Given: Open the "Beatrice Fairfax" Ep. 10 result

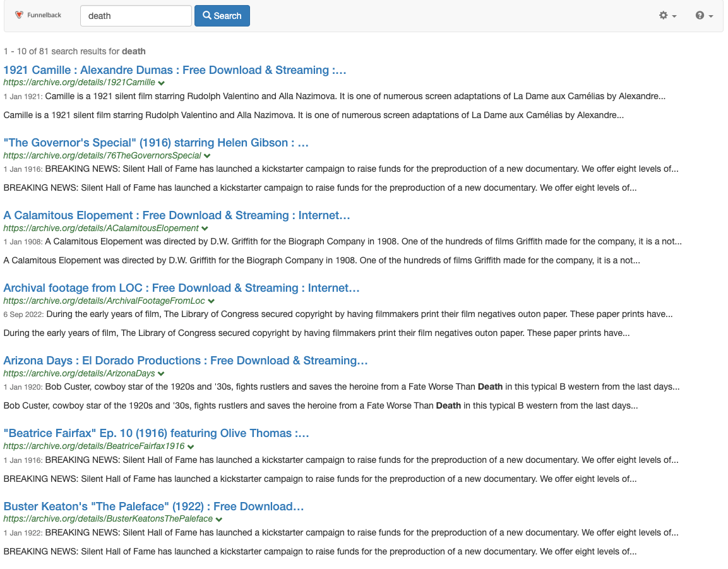Looking at the screenshot, I should point(156,433).
